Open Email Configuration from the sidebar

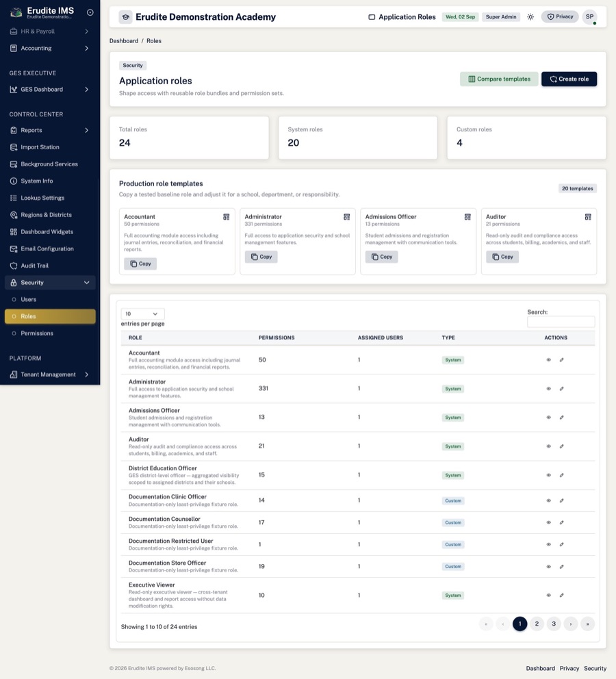50,248
